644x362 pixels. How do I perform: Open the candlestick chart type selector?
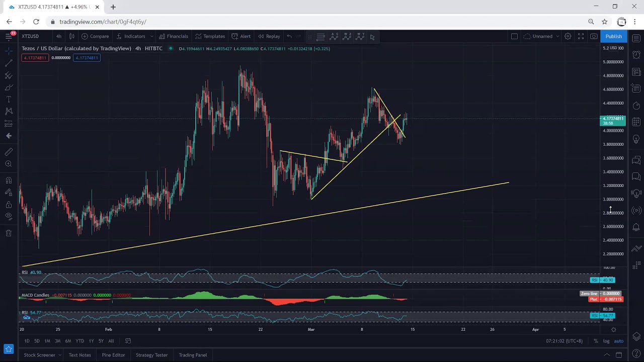[72, 36]
